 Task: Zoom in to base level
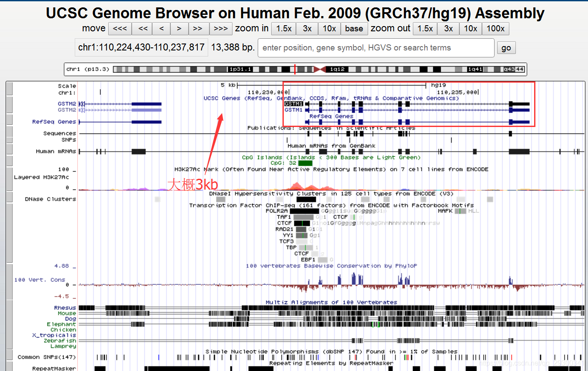tap(354, 29)
